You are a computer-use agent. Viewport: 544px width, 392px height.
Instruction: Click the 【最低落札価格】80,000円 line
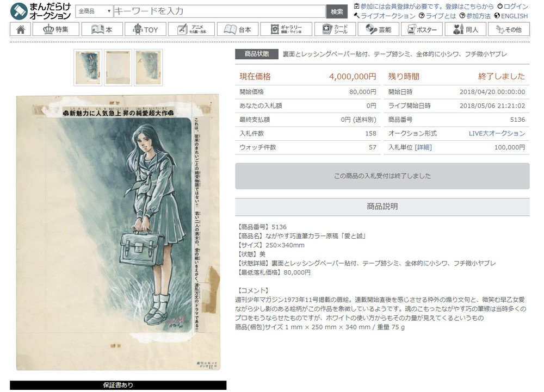tap(273, 272)
